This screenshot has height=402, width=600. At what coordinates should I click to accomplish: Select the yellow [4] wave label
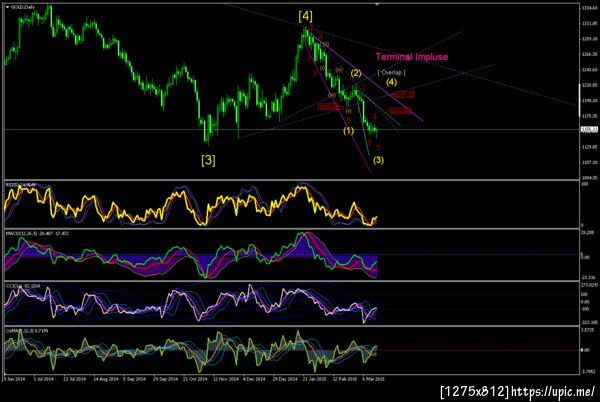click(x=305, y=16)
